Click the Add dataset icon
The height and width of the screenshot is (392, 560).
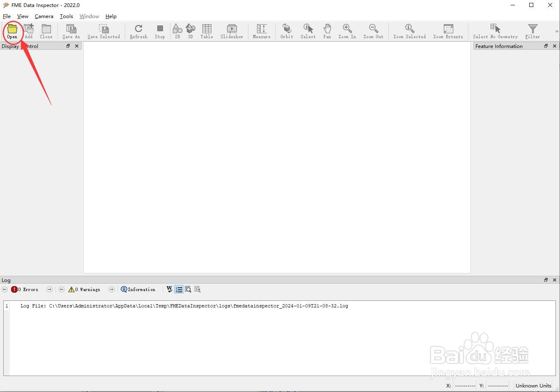29,31
